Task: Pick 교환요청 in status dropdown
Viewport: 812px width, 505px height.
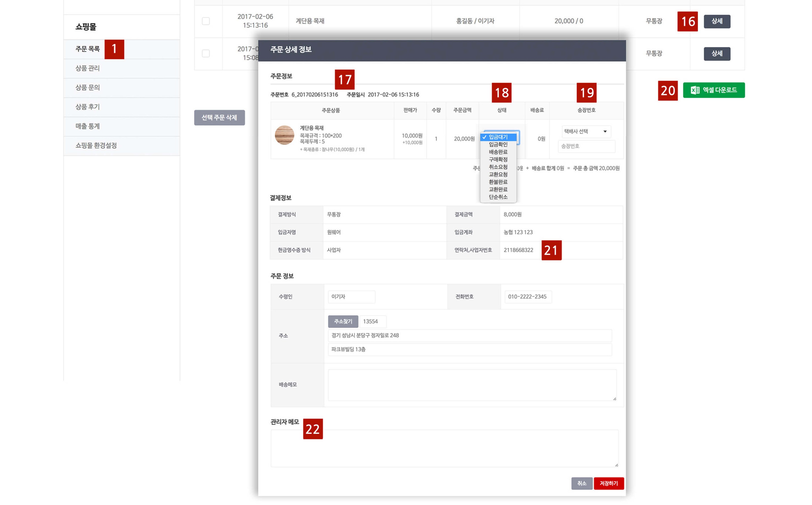Action: point(498,175)
